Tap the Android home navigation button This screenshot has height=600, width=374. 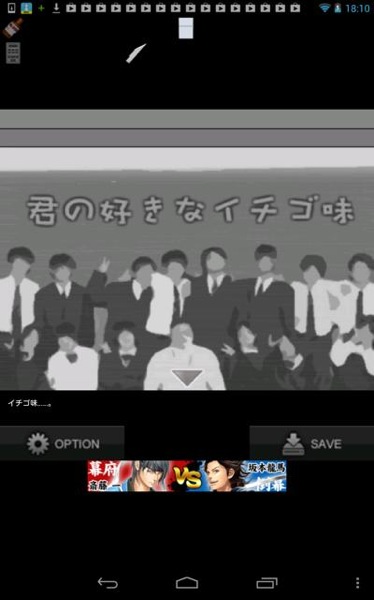(x=187, y=583)
